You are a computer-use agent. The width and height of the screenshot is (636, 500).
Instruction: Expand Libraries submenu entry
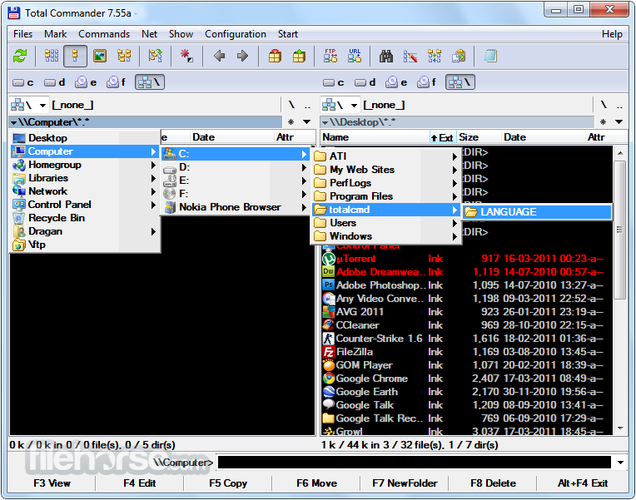point(85,178)
